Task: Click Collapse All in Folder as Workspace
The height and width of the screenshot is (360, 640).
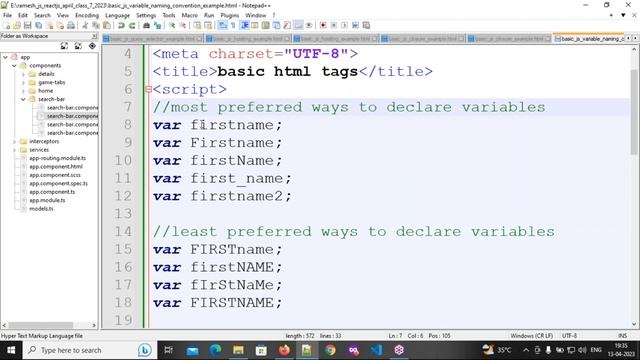Action: click(x=78, y=46)
